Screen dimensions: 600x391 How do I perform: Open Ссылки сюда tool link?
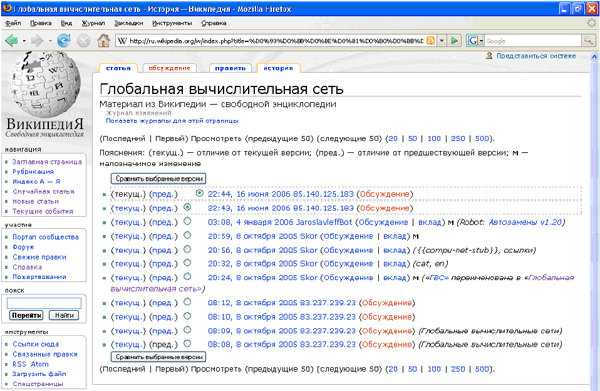point(36,344)
